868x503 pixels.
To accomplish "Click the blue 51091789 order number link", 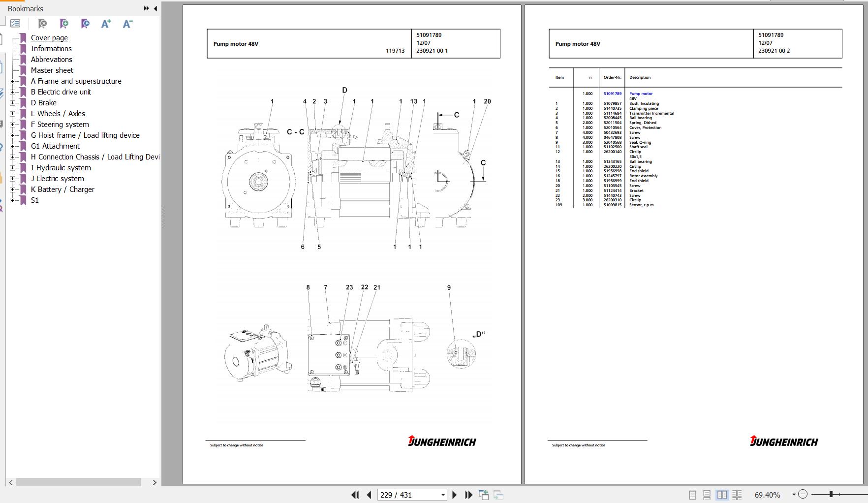I will point(613,94).
